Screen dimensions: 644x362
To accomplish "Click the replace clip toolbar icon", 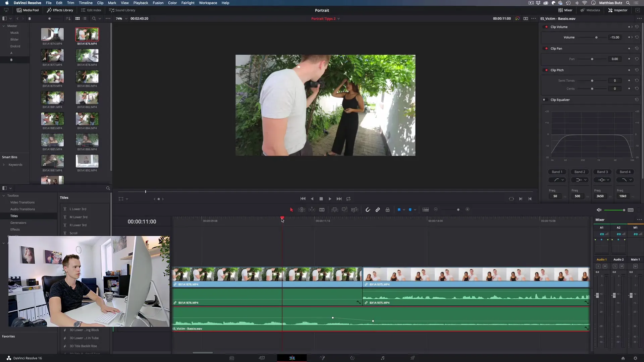I will (x=355, y=210).
